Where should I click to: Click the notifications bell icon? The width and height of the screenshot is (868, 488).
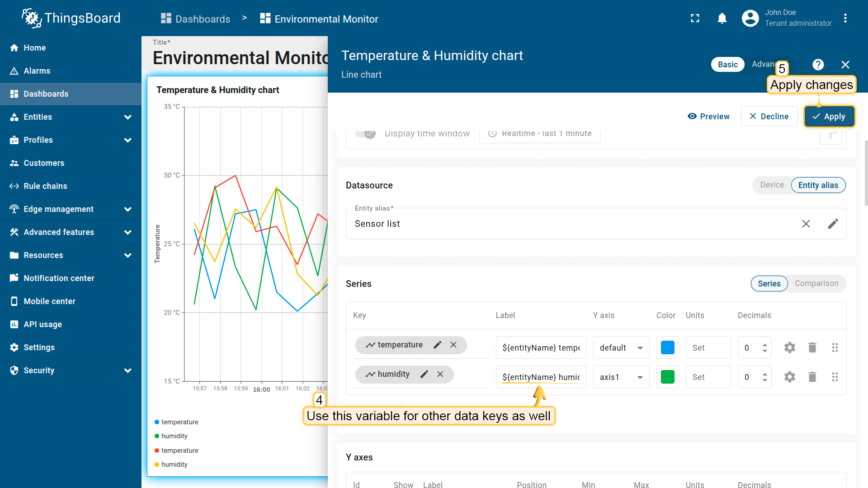(722, 19)
